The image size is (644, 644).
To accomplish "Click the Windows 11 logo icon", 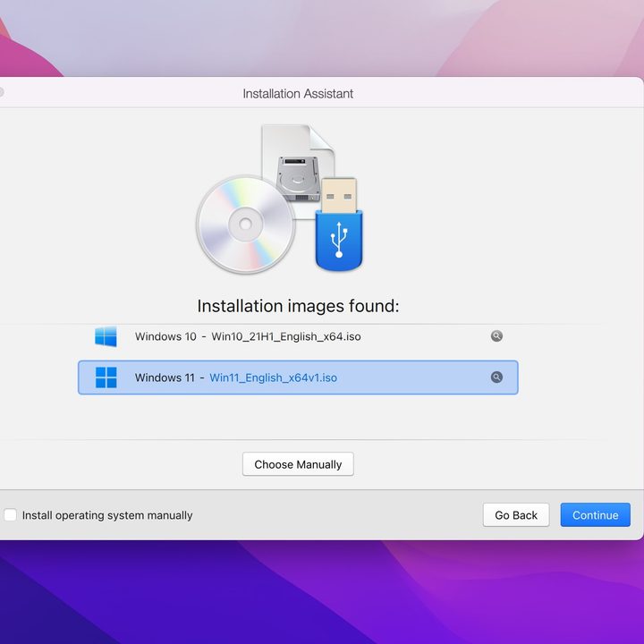I will (x=106, y=377).
